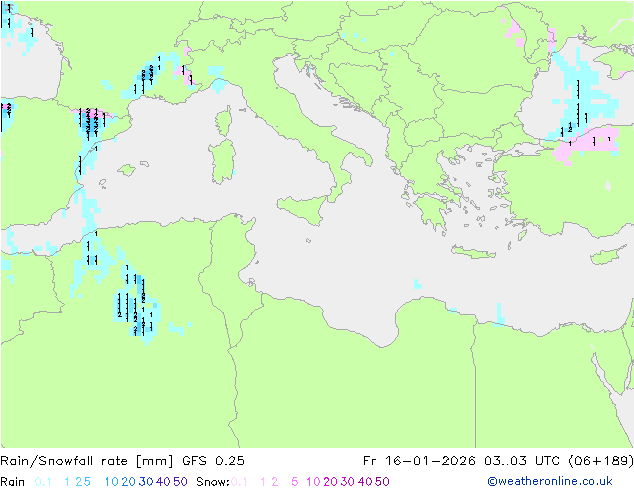Screen dimensions: 634x490
Task: Click the 'Fr 16-01-2026' date text
Action: [x=419, y=460]
